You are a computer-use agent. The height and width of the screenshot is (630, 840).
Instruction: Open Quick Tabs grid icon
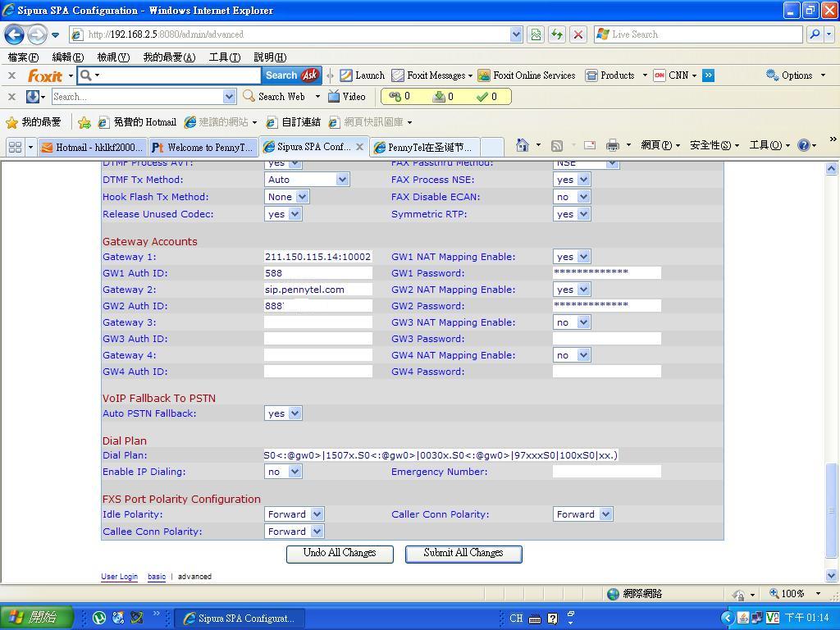16,147
